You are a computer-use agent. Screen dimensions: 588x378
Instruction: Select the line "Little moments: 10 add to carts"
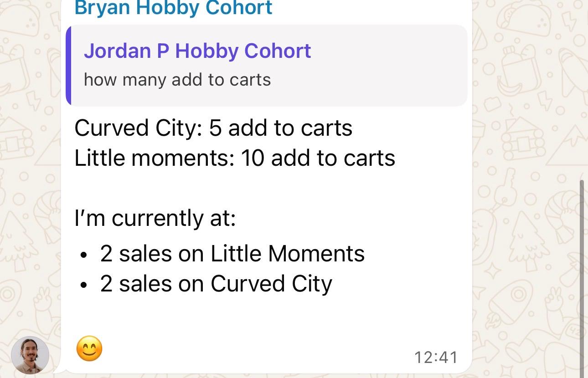click(234, 158)
